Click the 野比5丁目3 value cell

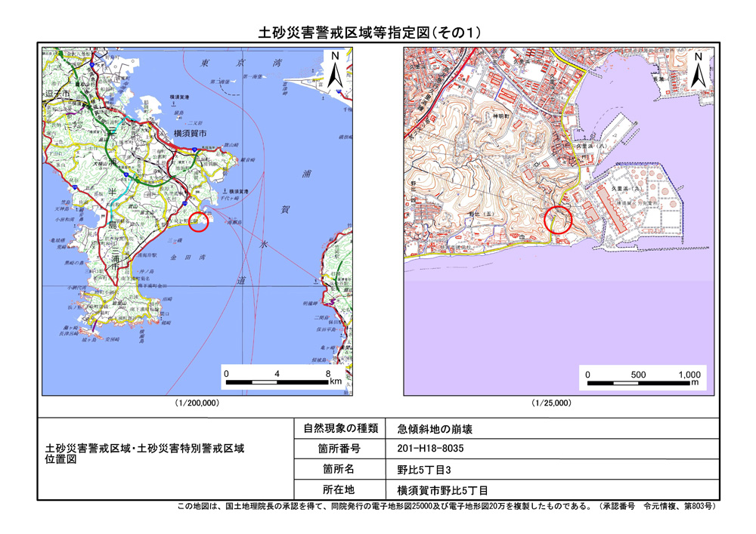(423, 469)
